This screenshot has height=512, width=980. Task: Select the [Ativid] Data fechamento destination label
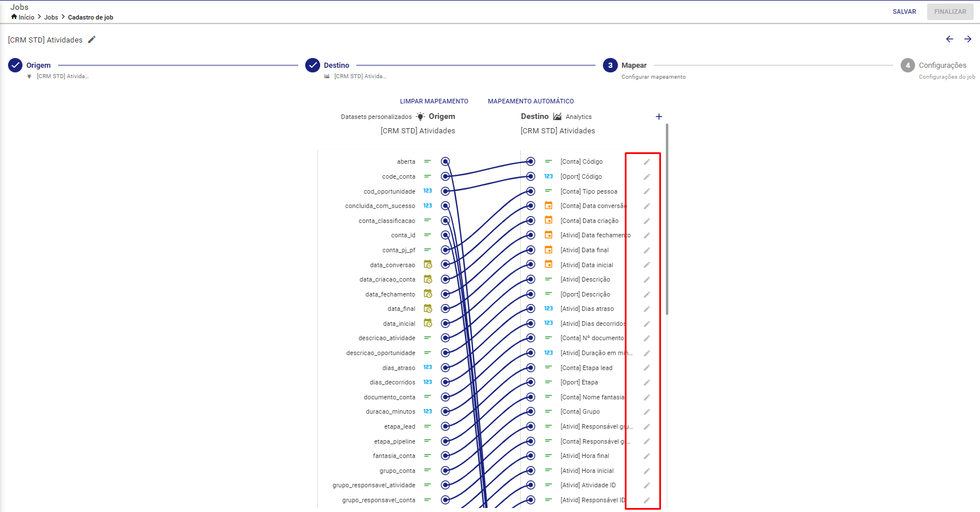point(595,235)
